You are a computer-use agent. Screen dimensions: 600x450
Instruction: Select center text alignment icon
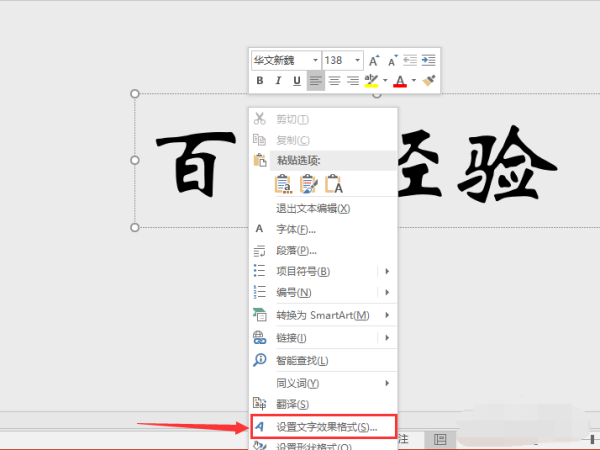point(335,81)
